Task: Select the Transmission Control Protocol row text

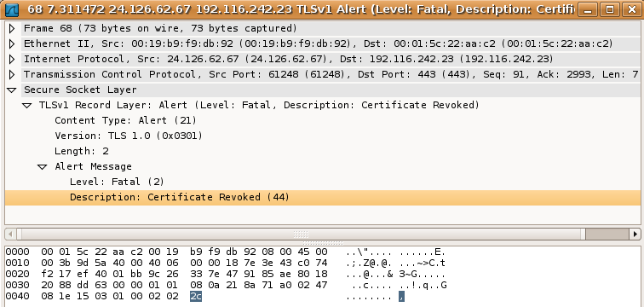Action: tap(331, 74)
